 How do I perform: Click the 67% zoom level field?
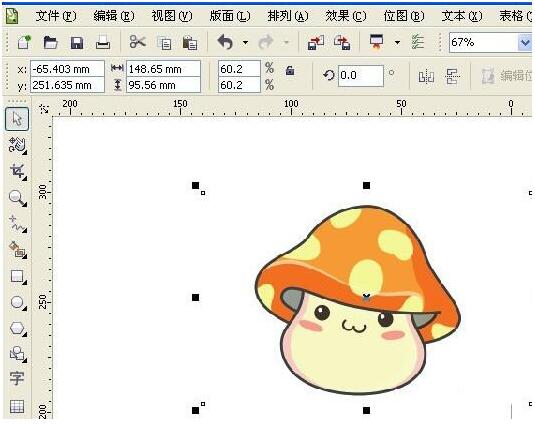[x=484, y=43]
